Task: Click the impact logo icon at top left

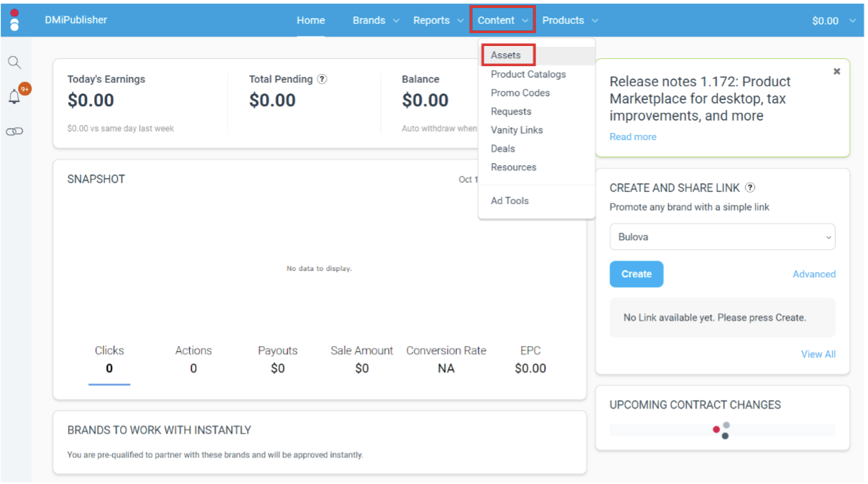Action: point(14,20)
